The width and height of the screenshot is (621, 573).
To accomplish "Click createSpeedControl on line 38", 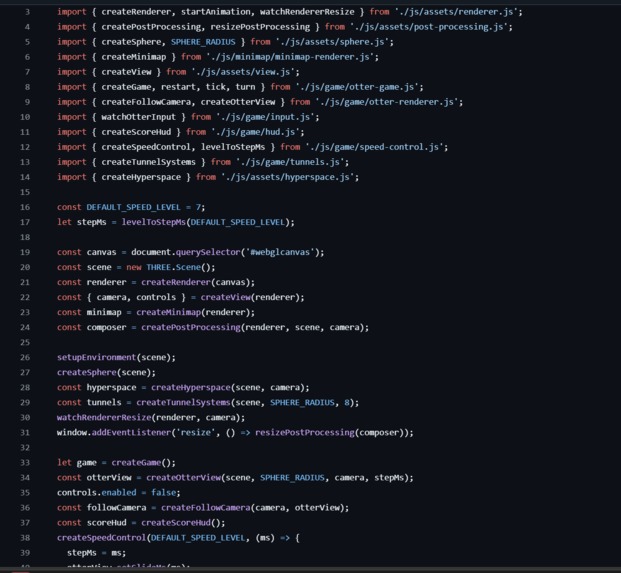I will tap(102, 538).
